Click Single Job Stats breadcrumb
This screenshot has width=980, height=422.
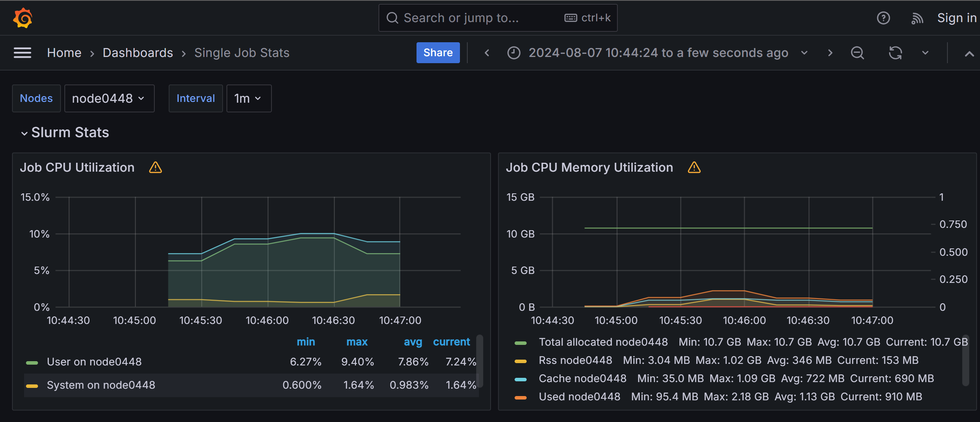(x=242, y=53)
